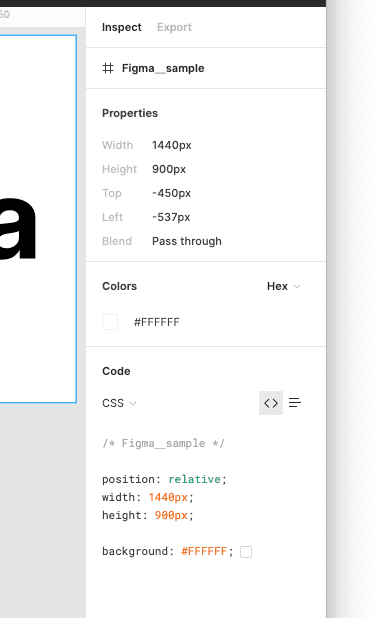381x618 pixels.
Task: Click the Properties section heading
Action: [x=130, y=113]
